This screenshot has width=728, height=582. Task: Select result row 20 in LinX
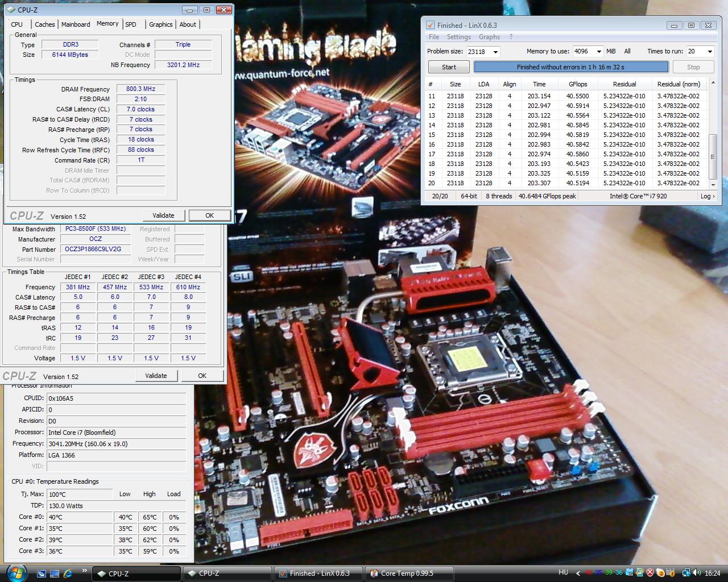point(567,183)
